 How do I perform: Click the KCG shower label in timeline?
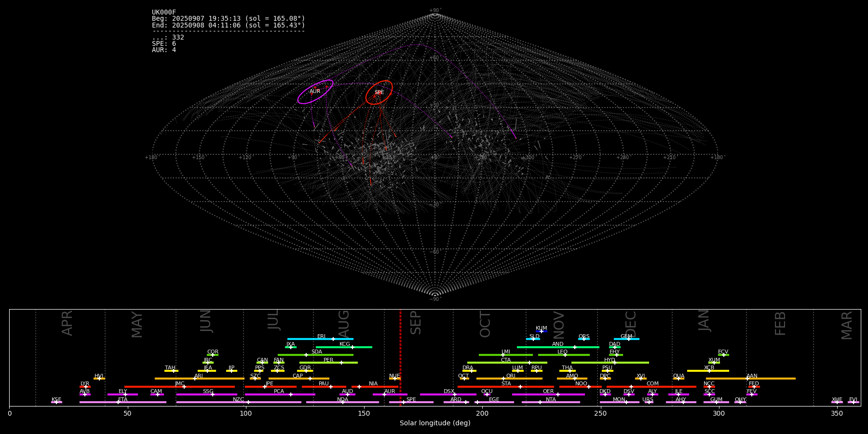(x=345, y=344)
